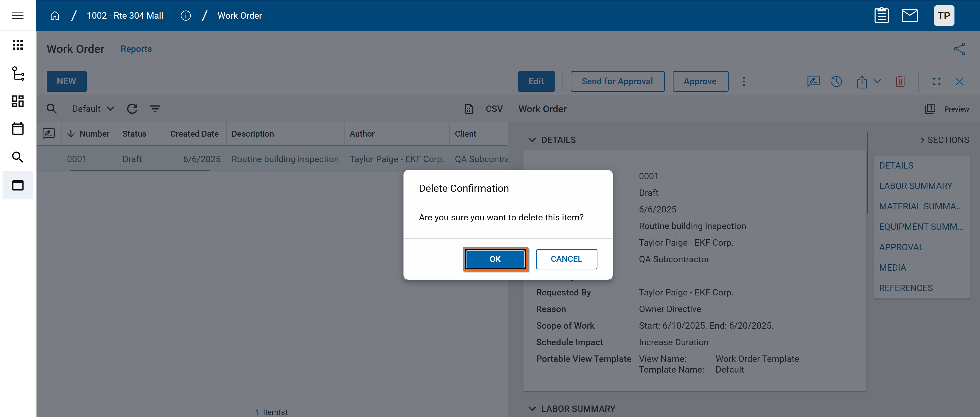
Task: Click the home breadcrumb icon
Action: pos(55,16)
